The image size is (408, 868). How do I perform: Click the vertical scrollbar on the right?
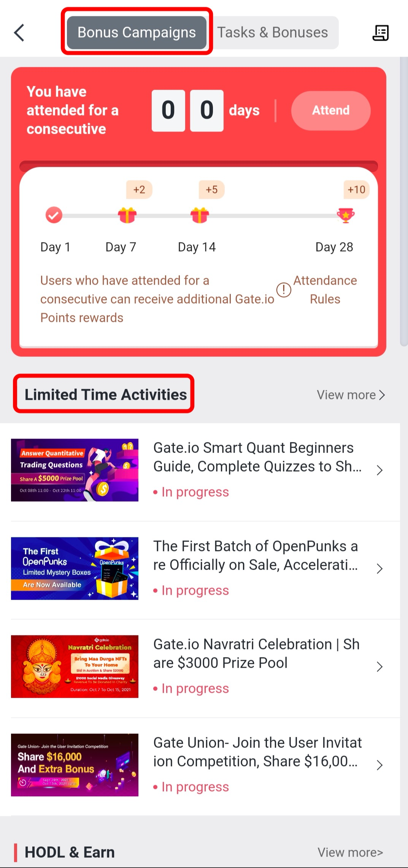pos(404,201)
